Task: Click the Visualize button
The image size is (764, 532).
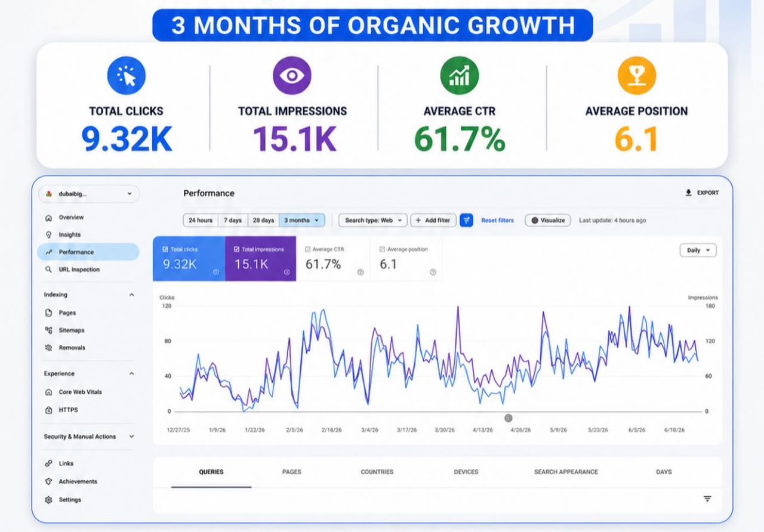Action: (548, 220)
